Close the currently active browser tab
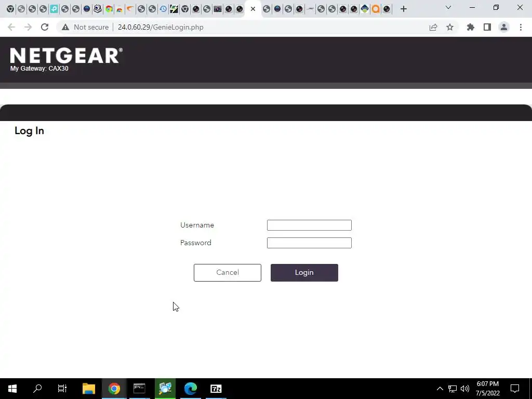The image size is (532, 399). (253, 9)
